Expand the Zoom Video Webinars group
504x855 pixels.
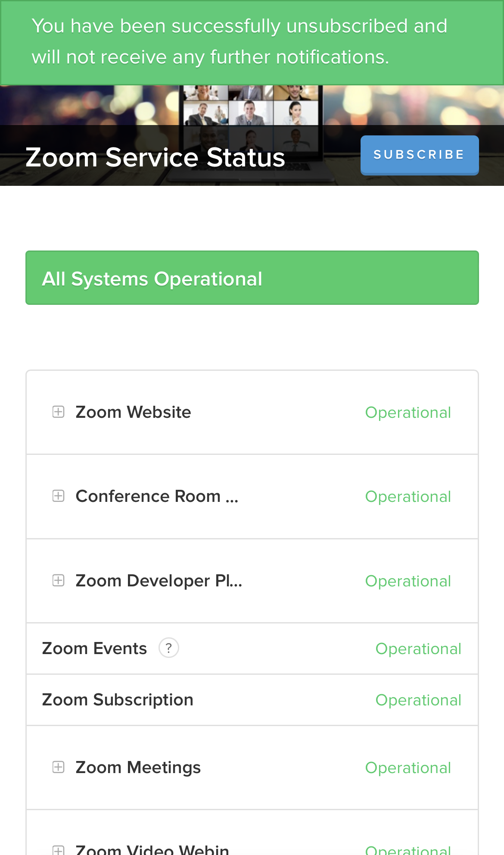click(x=59, y=850)
